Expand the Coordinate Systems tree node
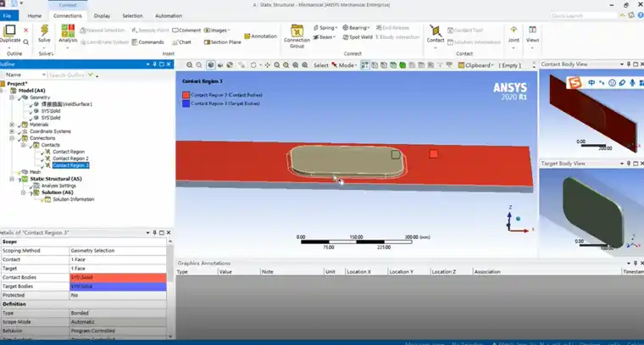644x345 pixels. point(12,131)
